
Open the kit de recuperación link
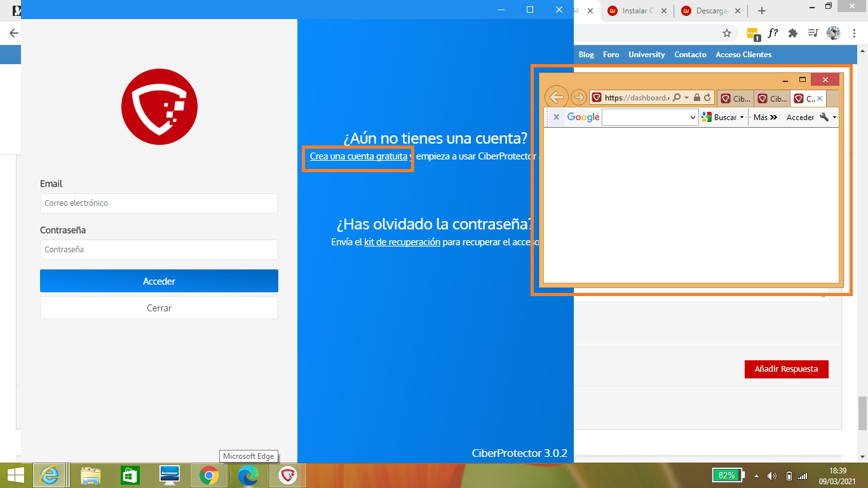(x=402, y=242)
